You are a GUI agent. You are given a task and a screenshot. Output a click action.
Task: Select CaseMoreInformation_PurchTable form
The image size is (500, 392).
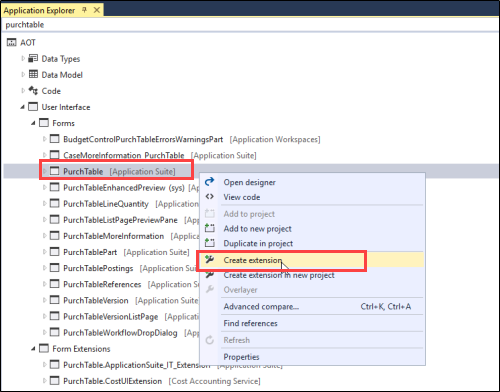point(124,155)
